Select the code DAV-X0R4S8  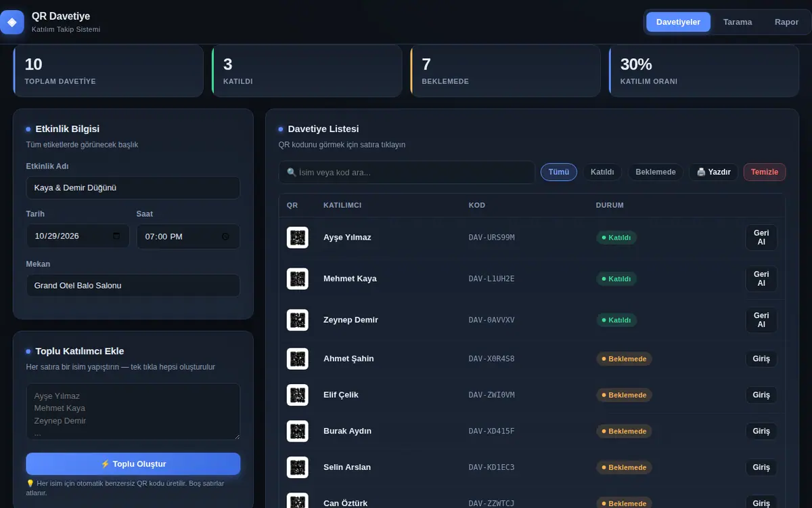492,359
